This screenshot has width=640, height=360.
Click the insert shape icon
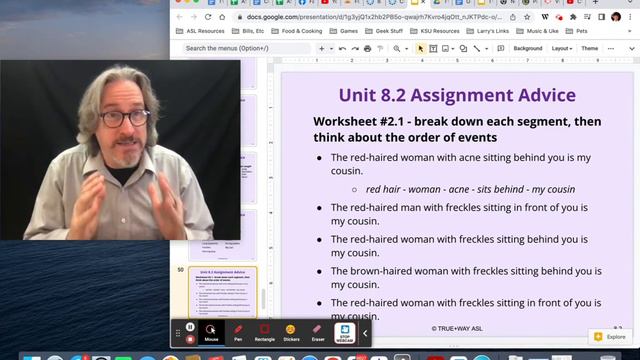click(x=463, y=49)
